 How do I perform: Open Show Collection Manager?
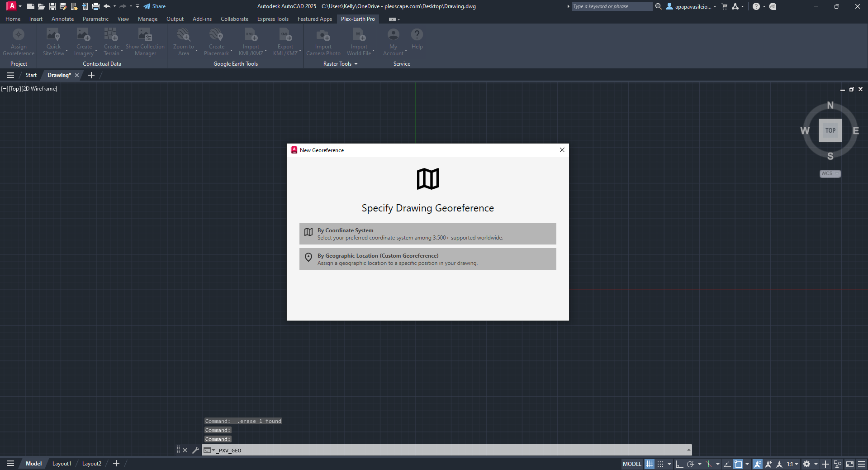145,43
